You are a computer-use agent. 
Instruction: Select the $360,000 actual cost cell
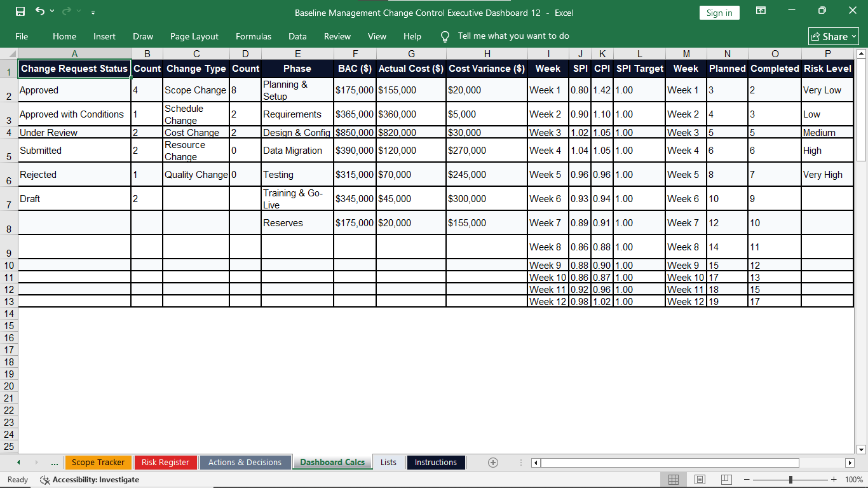pyautogui.click(x=411, y=114)
